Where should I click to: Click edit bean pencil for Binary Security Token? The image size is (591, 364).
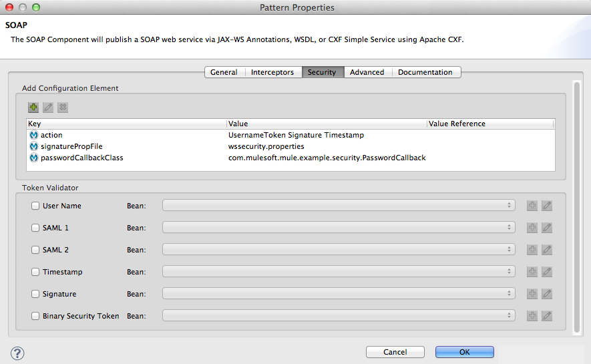click(547, 316)
